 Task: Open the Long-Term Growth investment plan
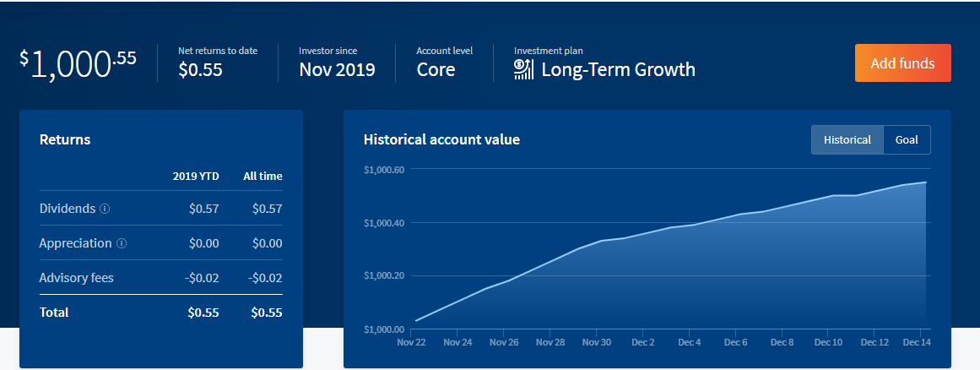coord(618,69)
